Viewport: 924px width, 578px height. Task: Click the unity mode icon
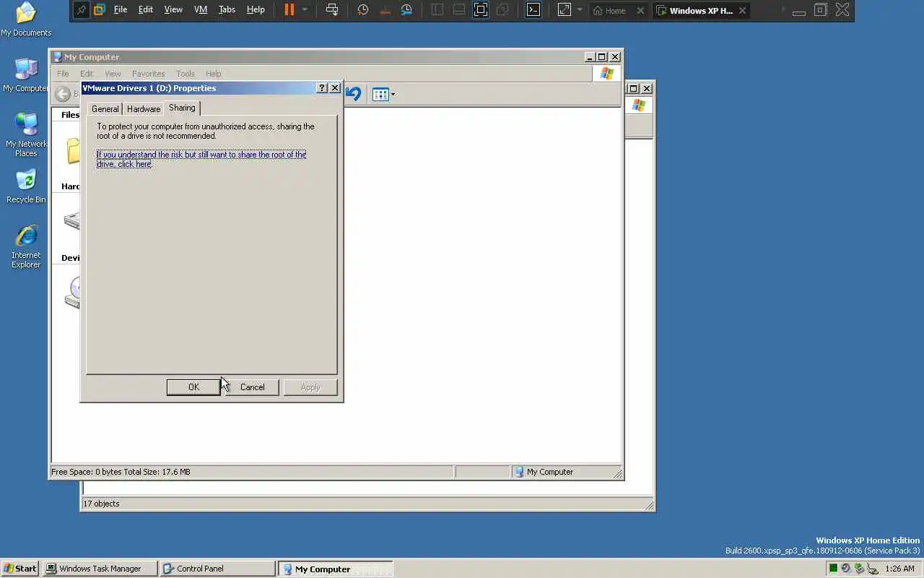tap(503, 10)
